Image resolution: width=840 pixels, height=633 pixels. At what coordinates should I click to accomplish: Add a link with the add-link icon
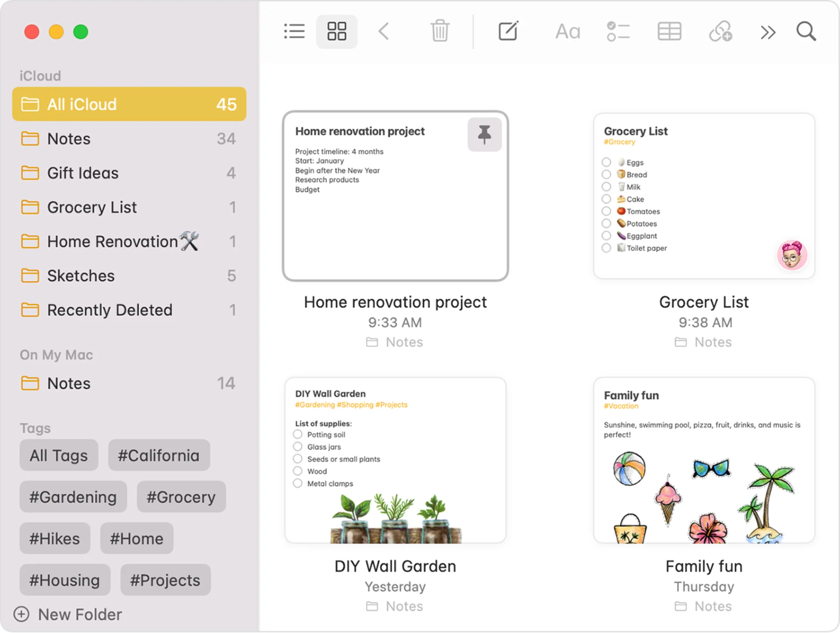(720, 31)
